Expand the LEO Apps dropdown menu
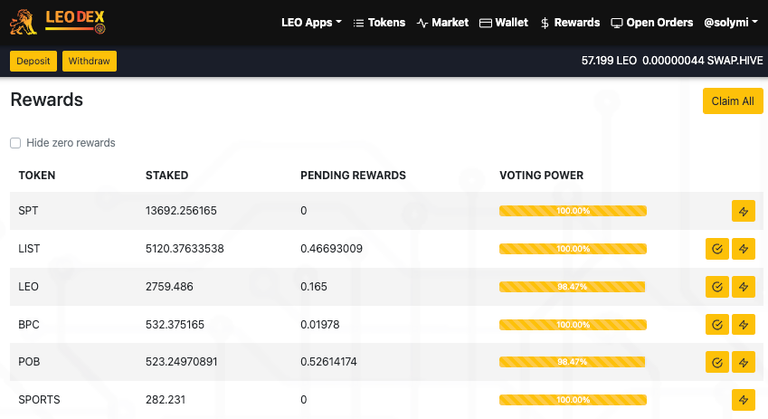 311,23
